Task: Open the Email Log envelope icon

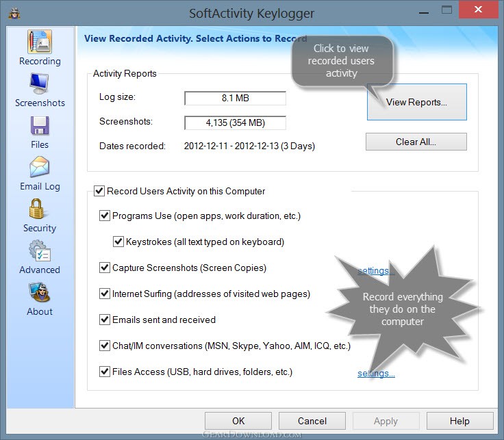Action: tap(40, 167)
